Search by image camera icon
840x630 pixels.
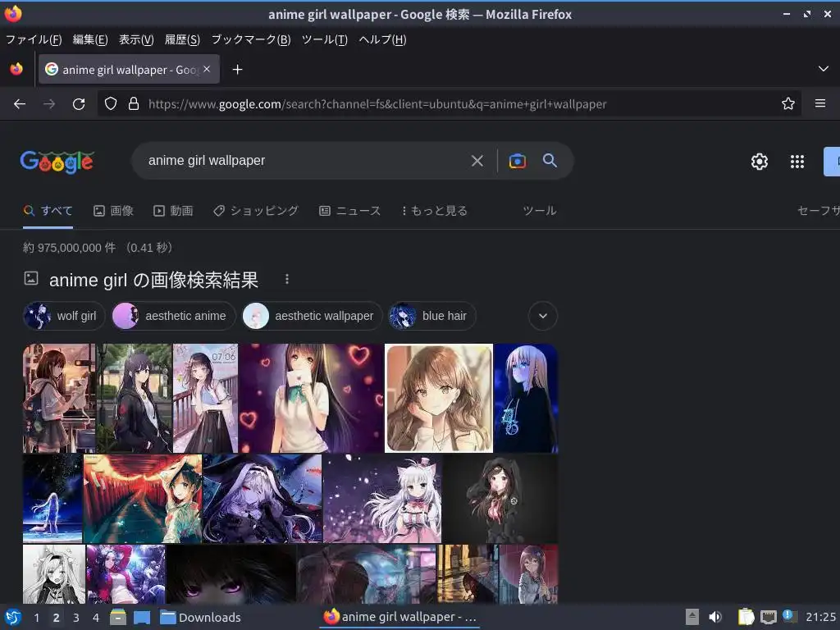(x=518, y=161)
